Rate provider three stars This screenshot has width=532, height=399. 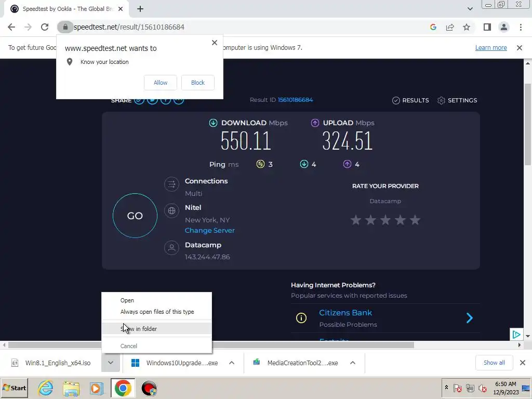pos(385,220)
